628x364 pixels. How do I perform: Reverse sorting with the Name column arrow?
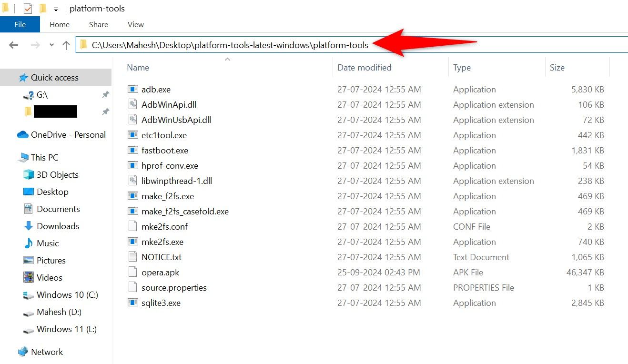[x=227, y=59]
